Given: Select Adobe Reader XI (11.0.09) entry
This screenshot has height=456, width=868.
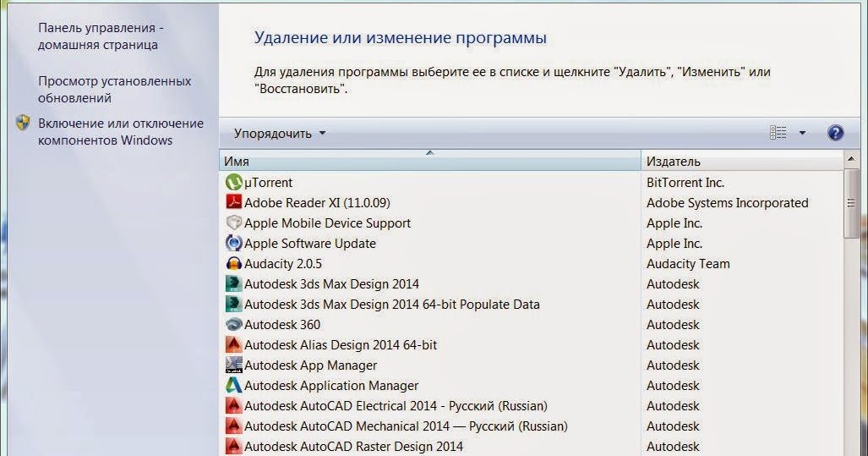Looking at the screenshot, I should click(317, 203).
